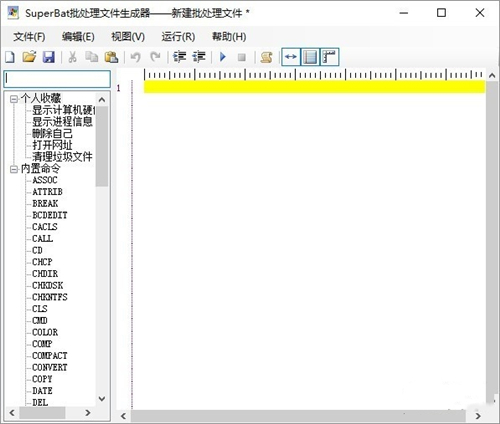
Task: Toggle the word wrap arrows button
Action: click(x=291, y=57)
